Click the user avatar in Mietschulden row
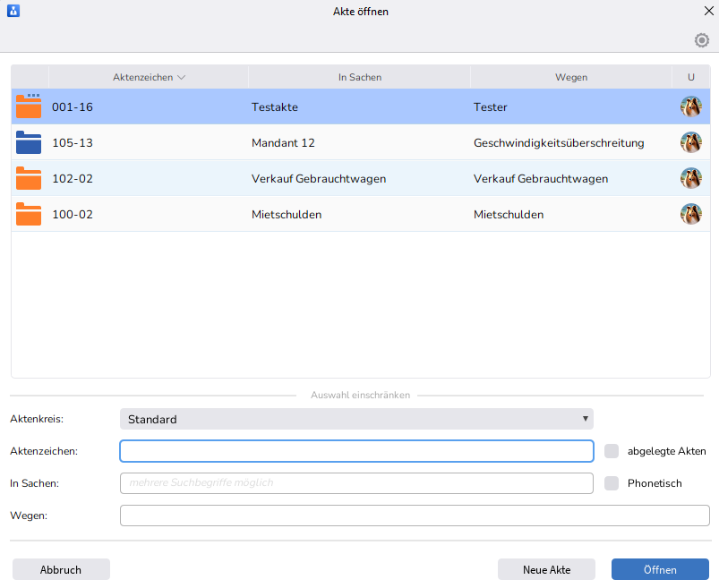719x588 pixels. click(x=690, y=214)
